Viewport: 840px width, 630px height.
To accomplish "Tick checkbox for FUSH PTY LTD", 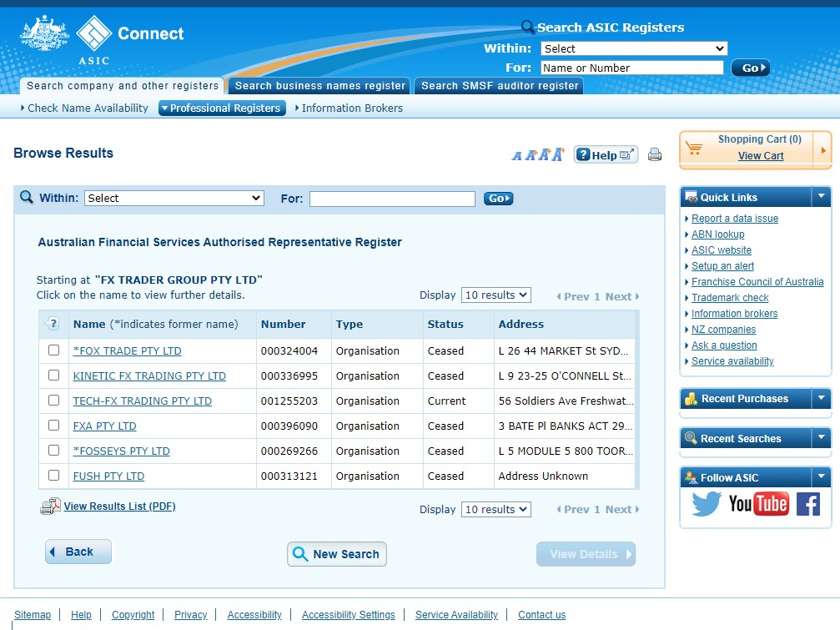I will (x=53, y=475).
